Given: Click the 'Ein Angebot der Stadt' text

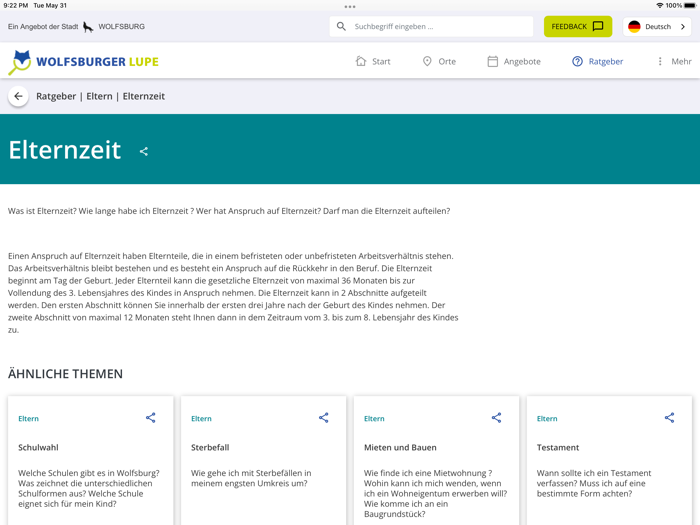Looking at the screenshot, I should click(x=43, y=27).
